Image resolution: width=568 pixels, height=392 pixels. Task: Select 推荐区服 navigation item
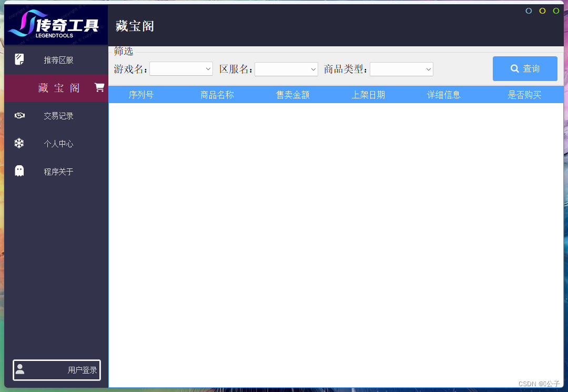tap(58, 59)
